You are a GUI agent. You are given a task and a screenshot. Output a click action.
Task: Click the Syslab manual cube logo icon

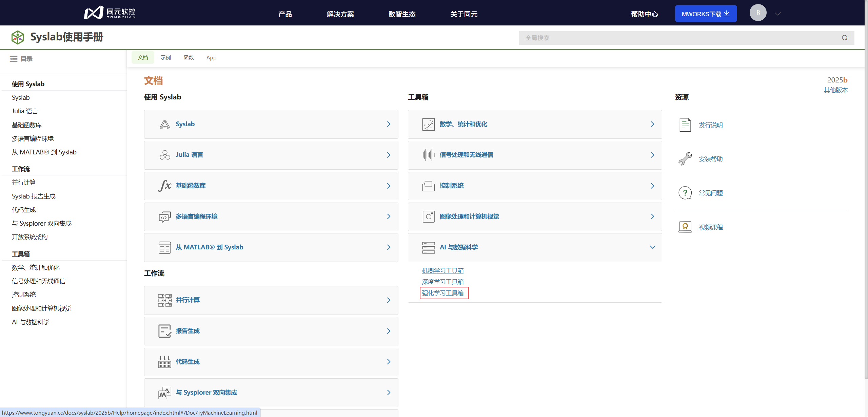[18, 37]
